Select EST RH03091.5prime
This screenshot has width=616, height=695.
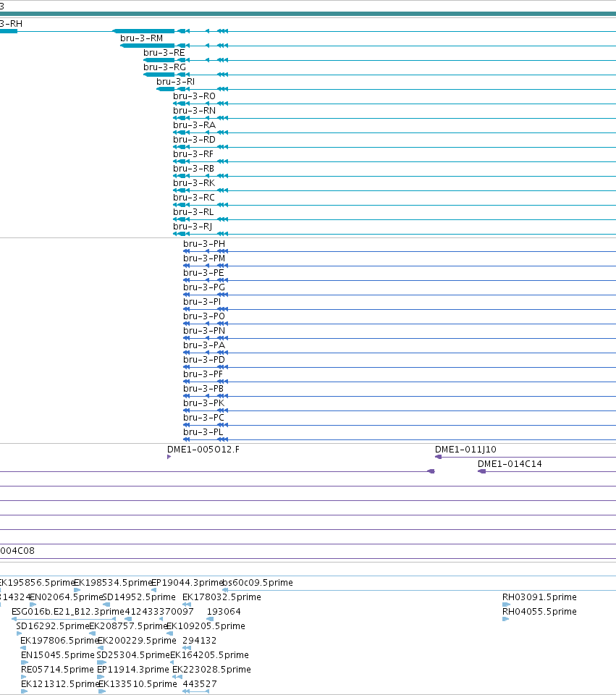(539, 597)
